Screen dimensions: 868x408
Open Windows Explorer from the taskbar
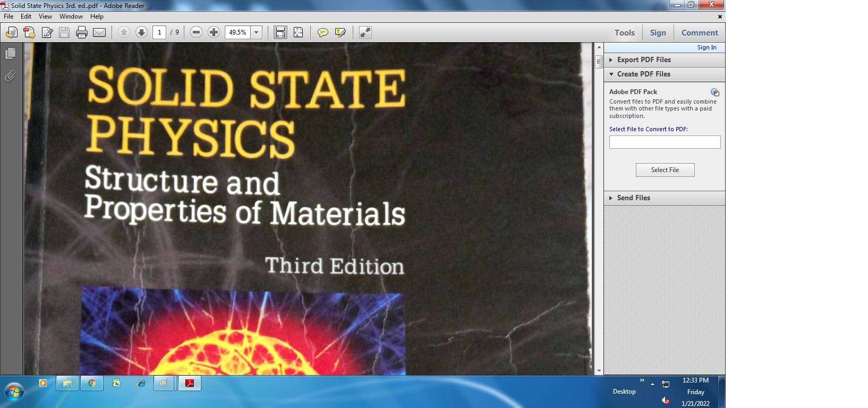67,383
